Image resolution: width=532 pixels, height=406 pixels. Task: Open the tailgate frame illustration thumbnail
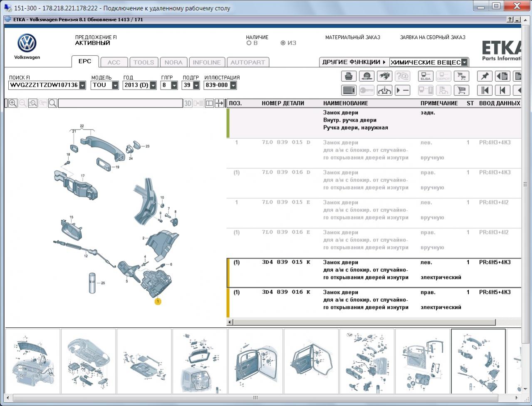click(200, 361)
